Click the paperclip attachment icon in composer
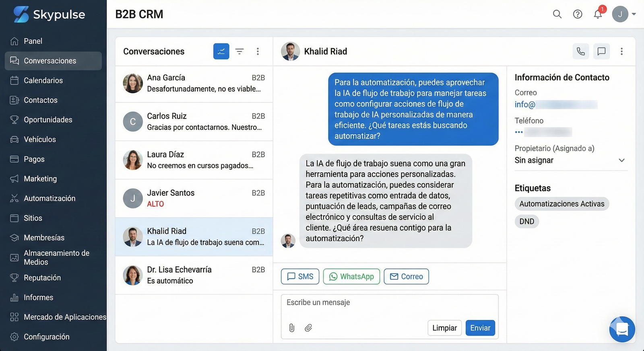Viewport: 644px width, 351px height. 292,328
